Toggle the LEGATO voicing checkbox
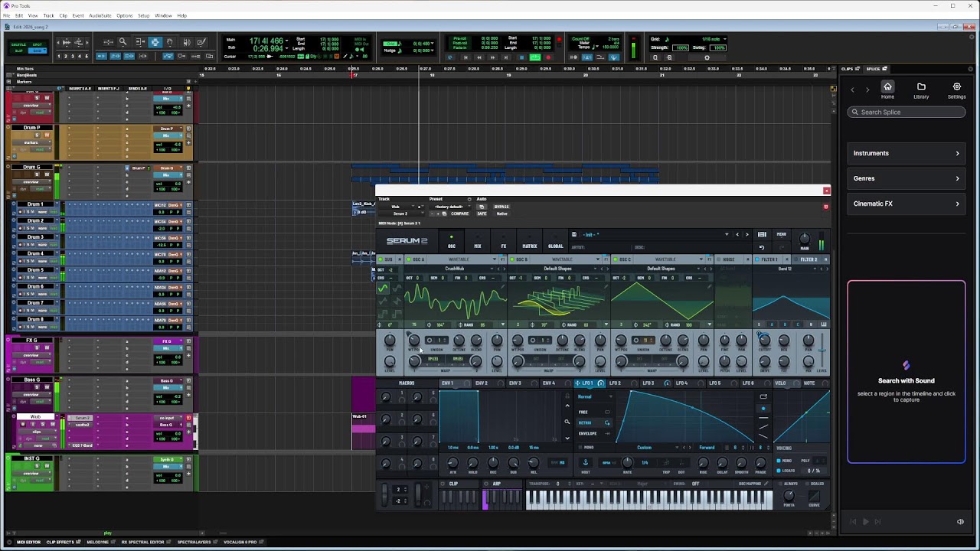Viewport: 980px width, 551px height. (779, 471)
